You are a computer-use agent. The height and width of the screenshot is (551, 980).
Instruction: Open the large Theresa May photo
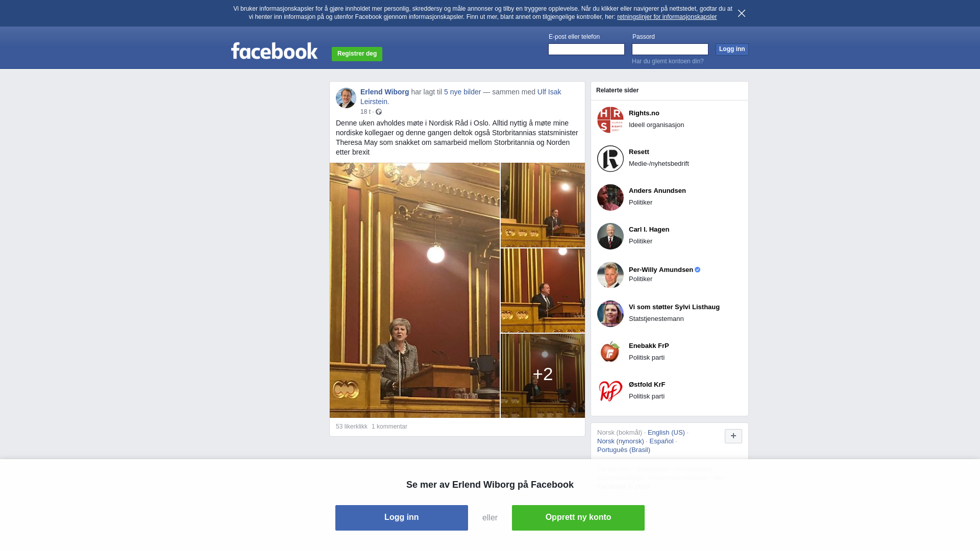[x=414, y=290]
